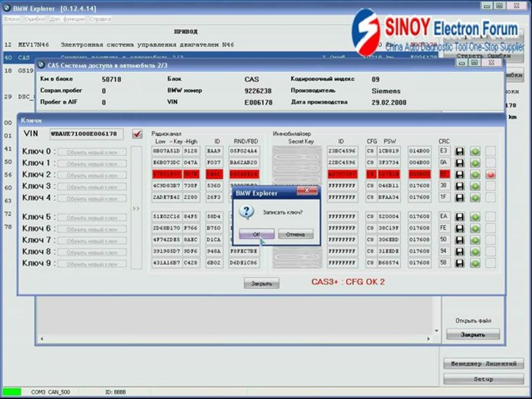Click RND/FBD cell D6DE1C86
The image size is (532, 399).
(x=244, y=263)
